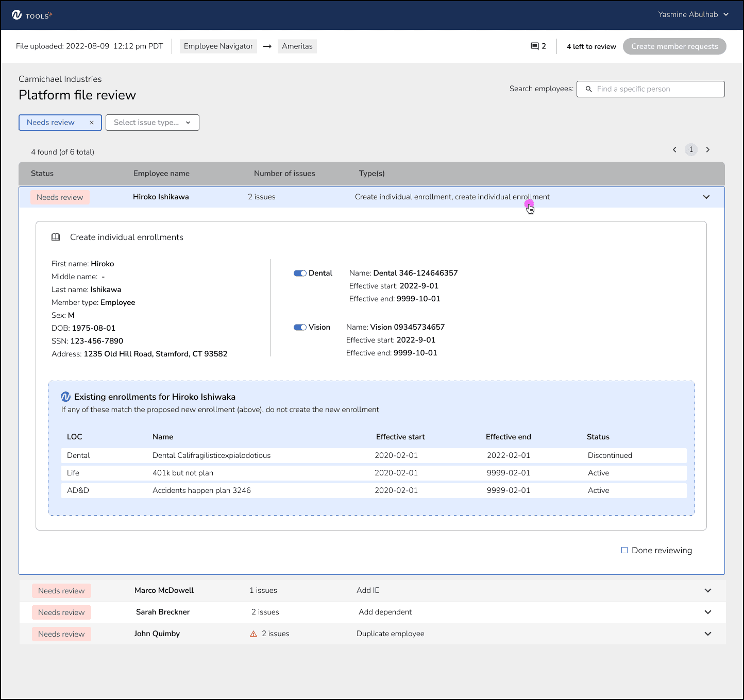Image resolution: width=744 pixels, height=700 pixels.
Task: Click the logo icon beside Existing enrollments
Action: [x=66, y=397]
